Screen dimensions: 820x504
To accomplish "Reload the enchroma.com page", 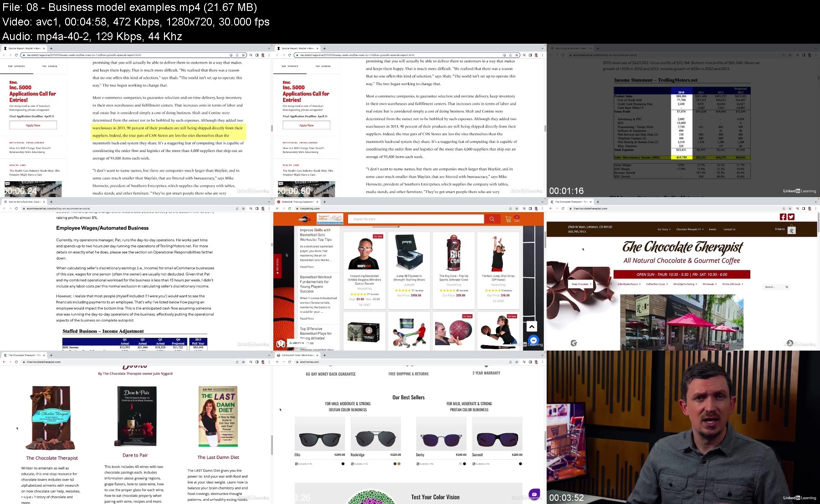I will tap(290, 362).
